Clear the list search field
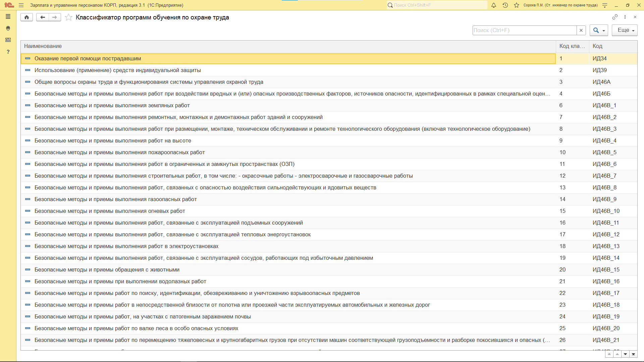Screen dimensions: 644x362 pyautogui.click(x=581, y=30)
